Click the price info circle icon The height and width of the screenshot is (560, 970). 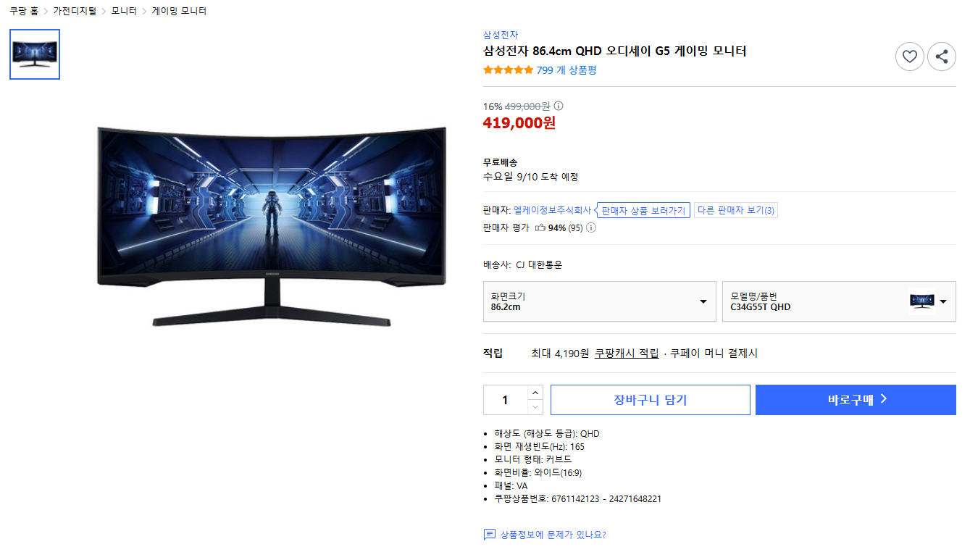559,106
